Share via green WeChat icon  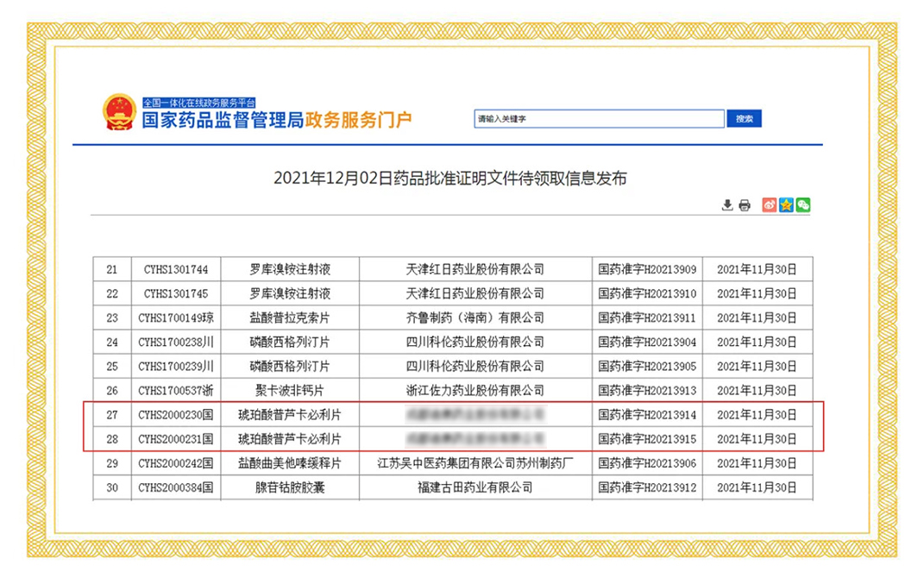click(803, 204)
